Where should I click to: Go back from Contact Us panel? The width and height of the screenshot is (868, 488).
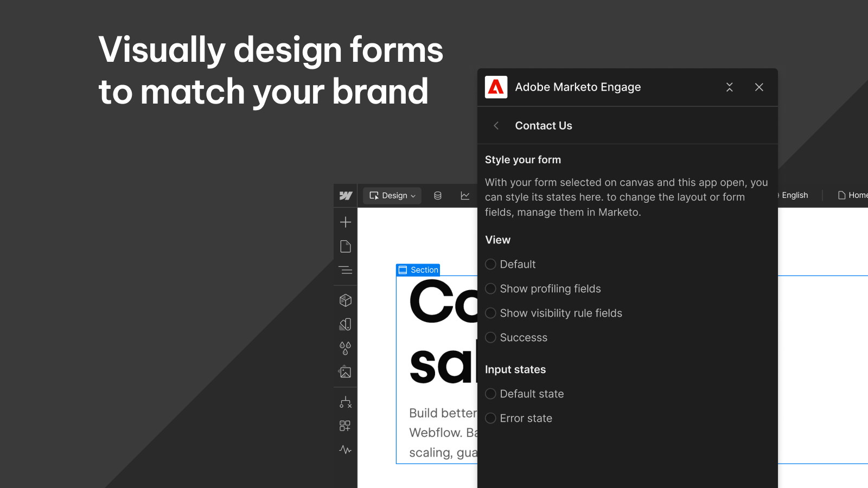pyautogui.click(x=496, y=125)
